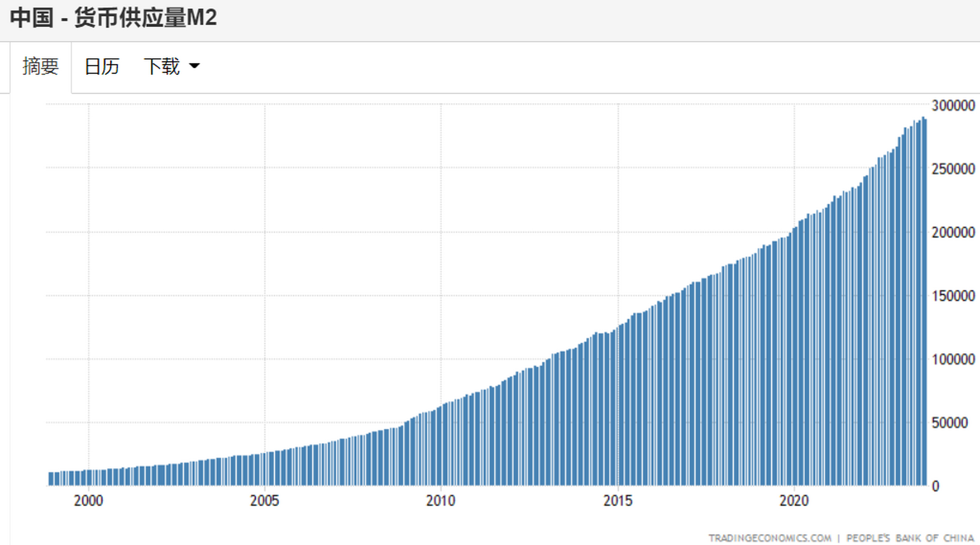
Task: Open the 摘要 summary tab
Action: [40, 67]
